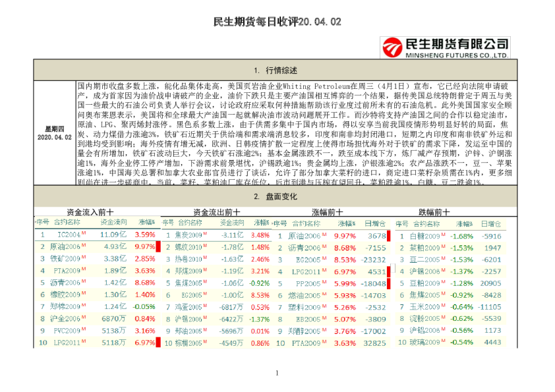The height and width of the screenshot is (392, 555).
Task: Click the M marker beside 白糖2009
Action: point(442,235)
